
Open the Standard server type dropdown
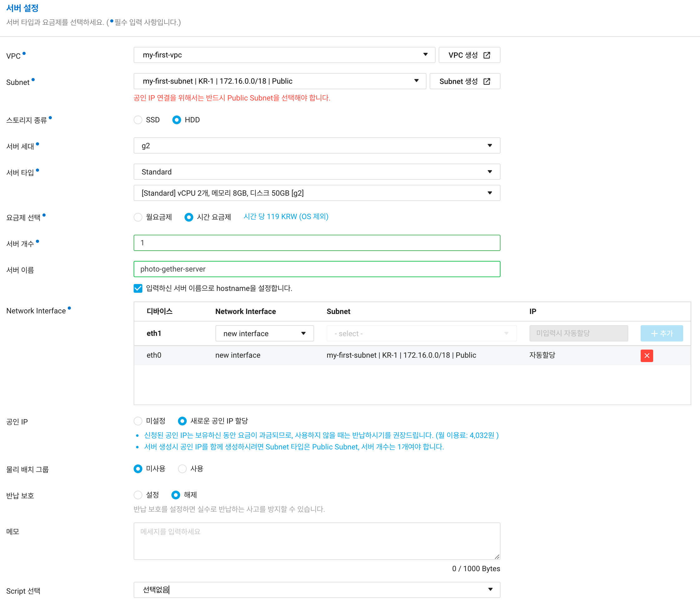[x=317, y=172]
